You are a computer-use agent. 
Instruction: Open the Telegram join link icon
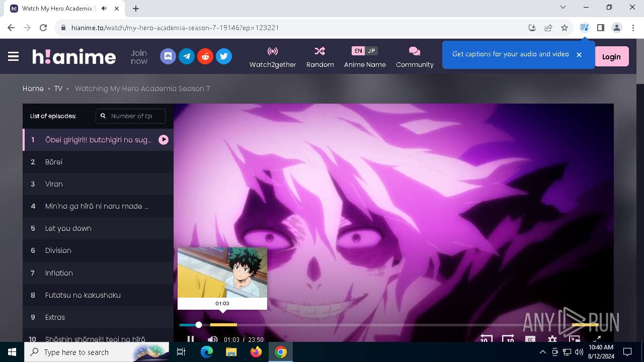coord(187,56)
